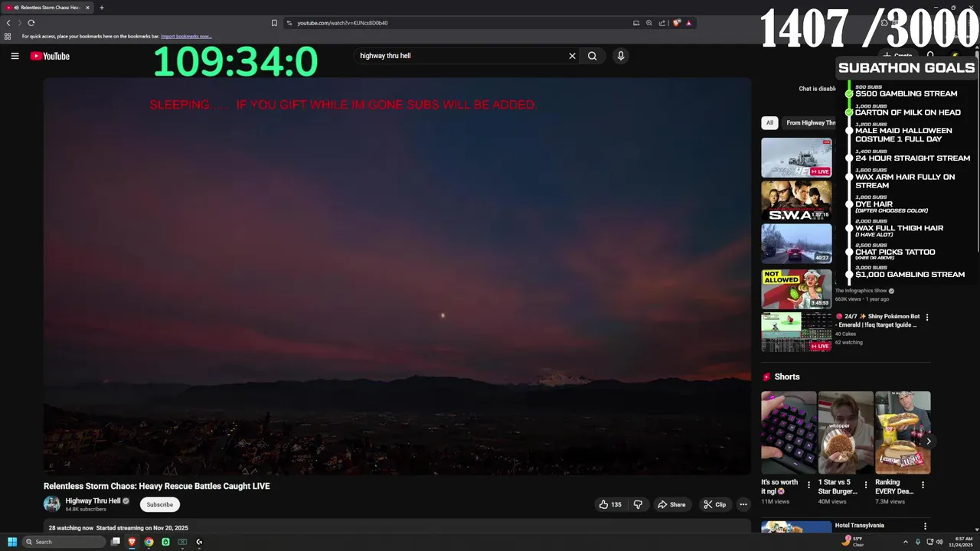Click the Windows taskbar Search box
The height and width of the screenshot is (551, 980).
point(64,542)
